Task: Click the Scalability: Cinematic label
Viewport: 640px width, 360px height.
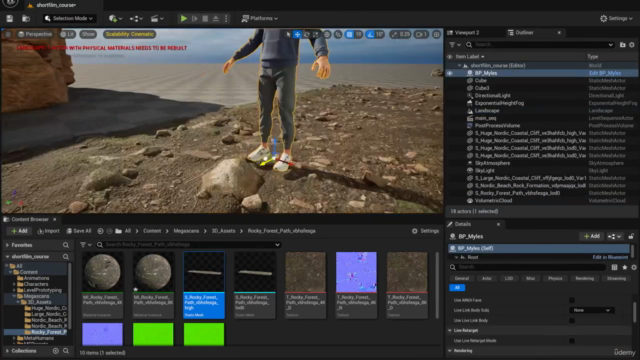Action: (129, 34)
